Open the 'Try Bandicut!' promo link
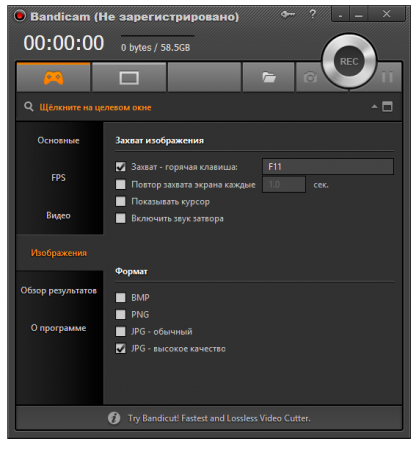 (219, 418)
